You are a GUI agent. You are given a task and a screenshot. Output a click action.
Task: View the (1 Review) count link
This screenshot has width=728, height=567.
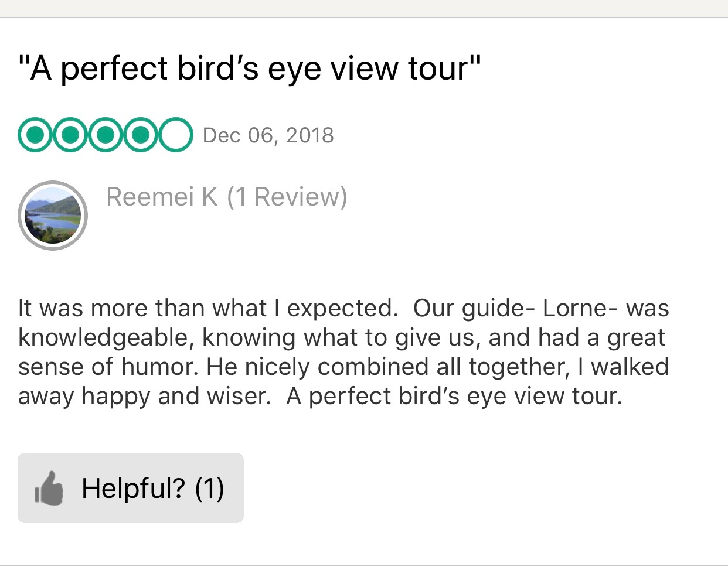point(287,197)
